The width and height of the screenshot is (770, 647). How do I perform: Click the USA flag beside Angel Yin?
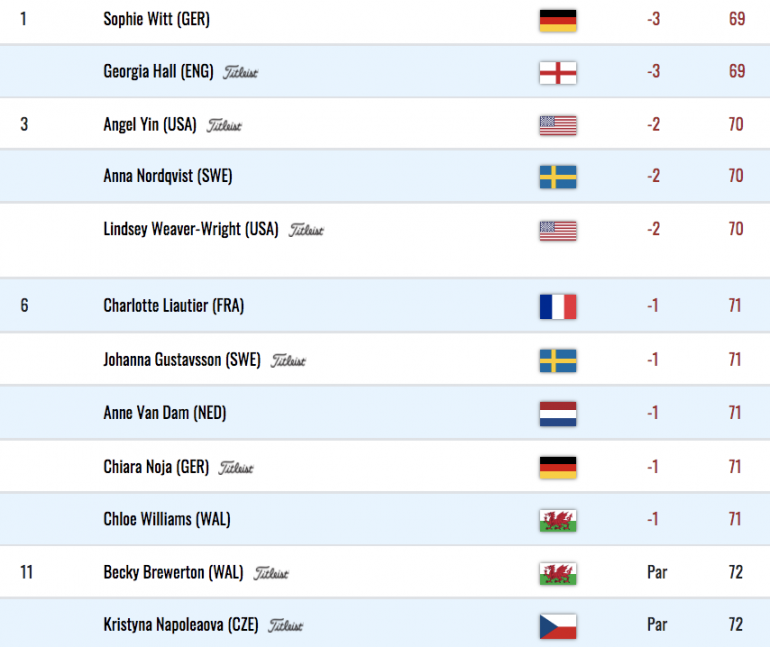pos(557,125)
